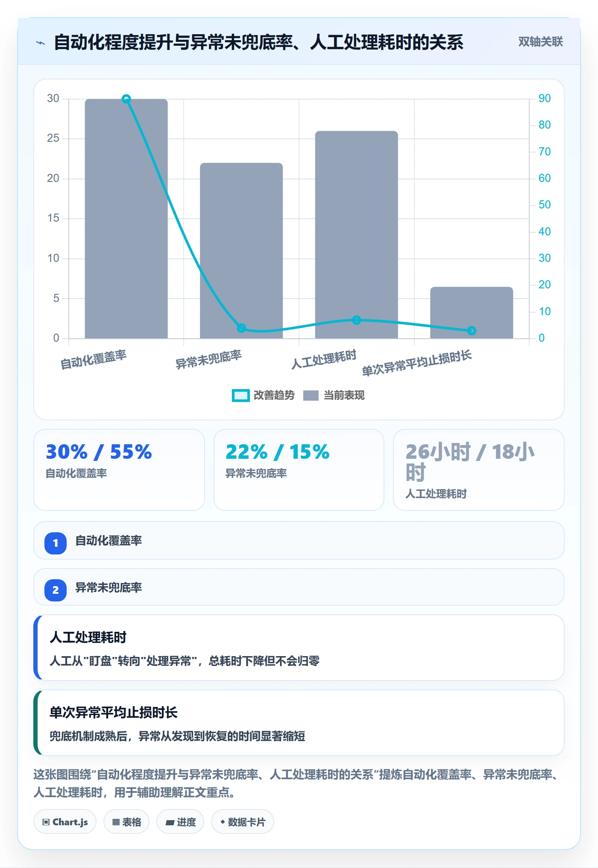598x868 pixels.
Task: Click the trend line point at value 90
Action: [126, 99]
